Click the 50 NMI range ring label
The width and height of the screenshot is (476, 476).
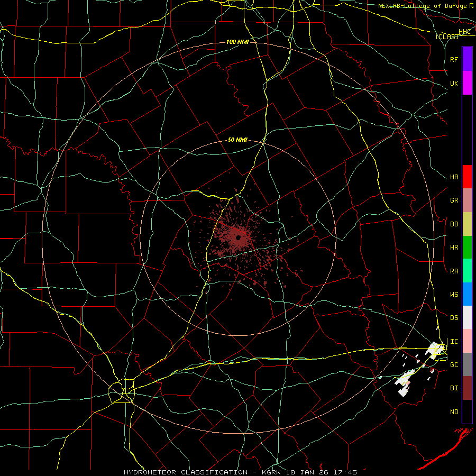237,140
